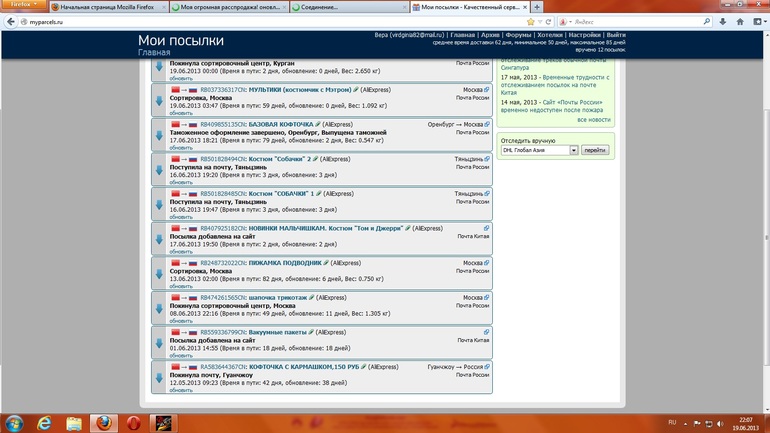This screenshot has height=433, width=770.
Task: Switch to the Моя огромная распродажа tab
Action: 229,7
